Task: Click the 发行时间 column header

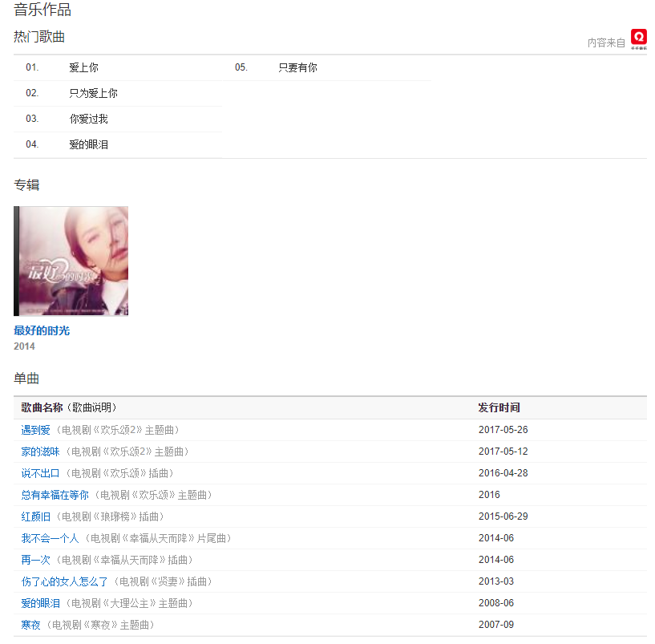Action: (499, 407)
